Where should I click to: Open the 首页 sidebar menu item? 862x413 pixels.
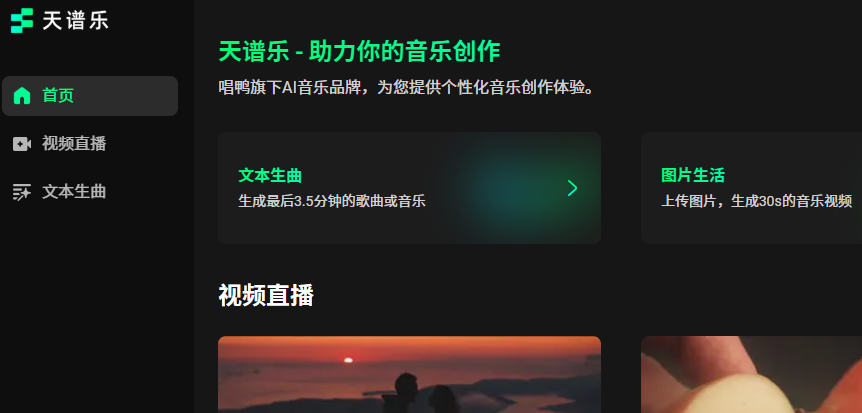[90, 96]
